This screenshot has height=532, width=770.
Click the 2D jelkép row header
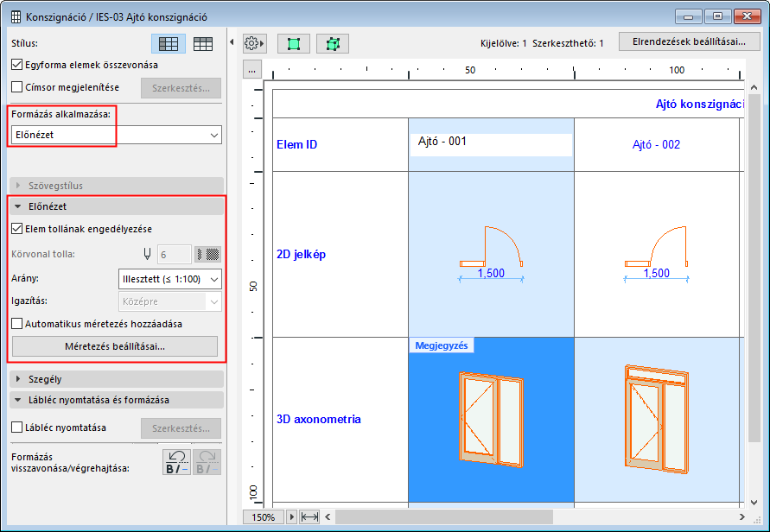click(340, 254)
